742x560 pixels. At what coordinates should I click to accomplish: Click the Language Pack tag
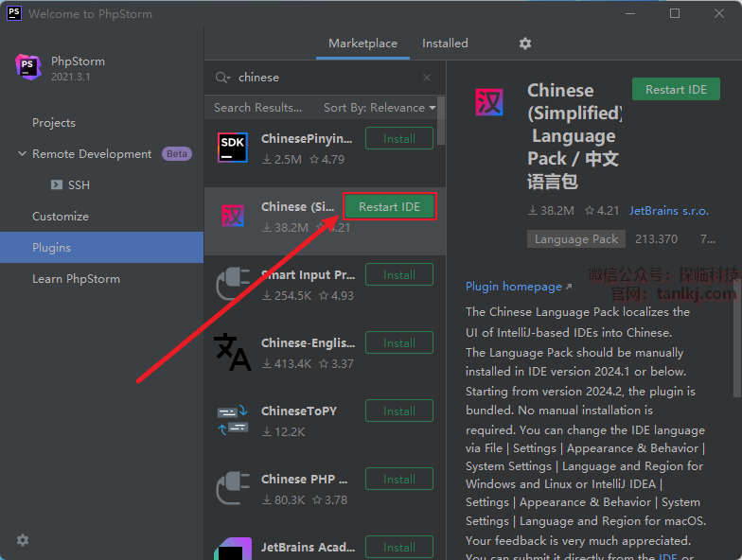[x=575, y=239]
